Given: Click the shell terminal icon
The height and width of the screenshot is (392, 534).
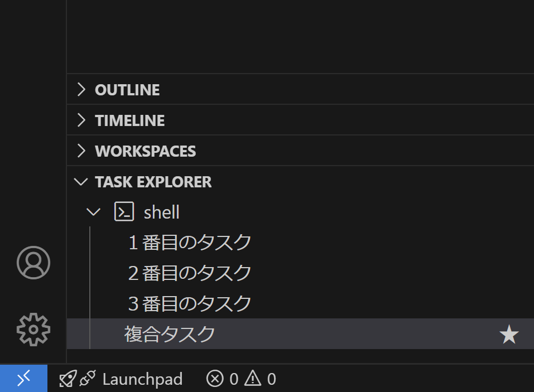Looking at the screenshot, I should 124,212.
